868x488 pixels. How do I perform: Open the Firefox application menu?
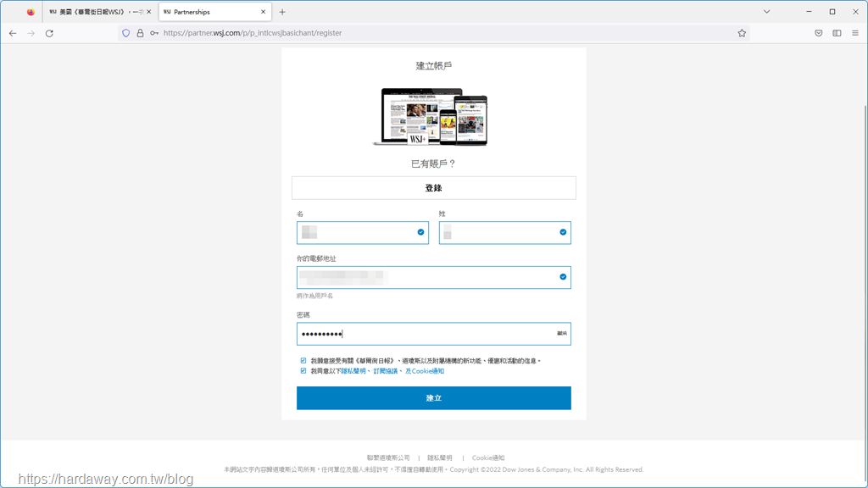(855, 33)
